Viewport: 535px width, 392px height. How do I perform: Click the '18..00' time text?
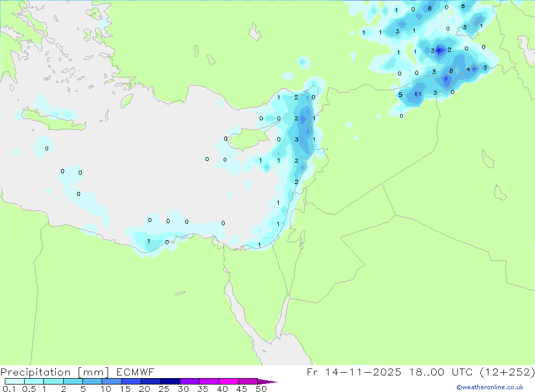tap(427, 372)
